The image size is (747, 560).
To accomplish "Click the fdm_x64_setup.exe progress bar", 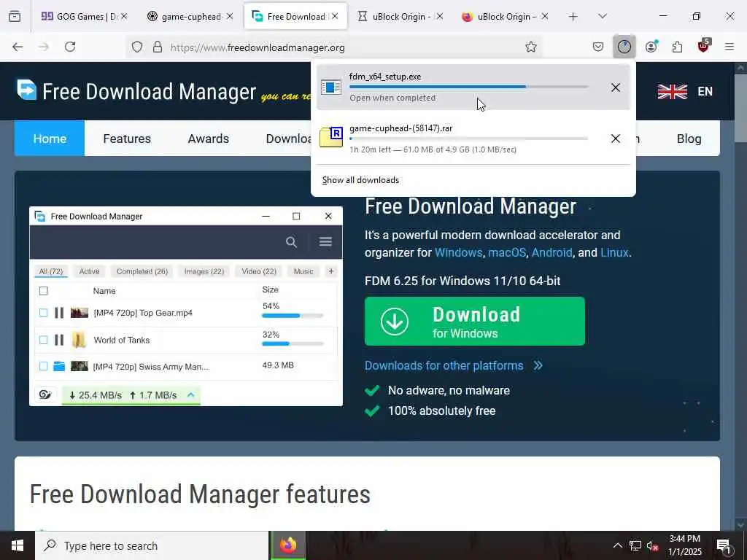I will pyautogui.click(x=468, y=87).
